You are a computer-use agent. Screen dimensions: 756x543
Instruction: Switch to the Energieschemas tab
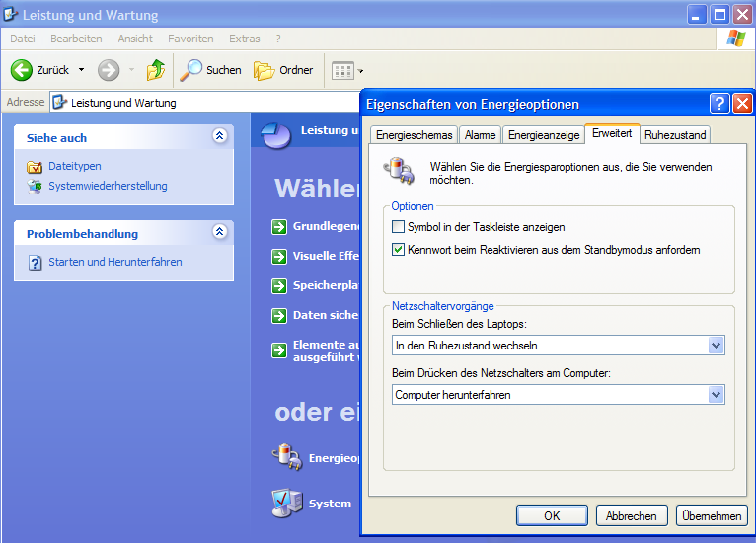click(415, 135)
